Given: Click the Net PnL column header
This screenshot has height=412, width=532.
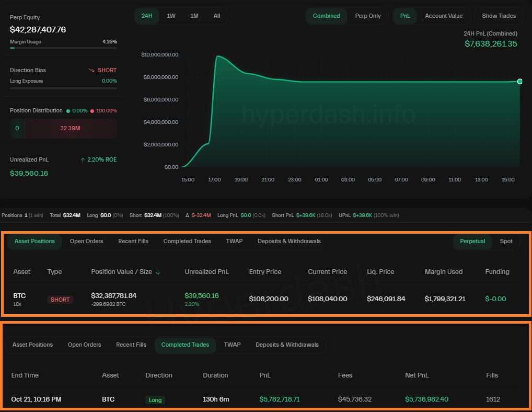Looking at the screenshot, I should tap(417, 375).
